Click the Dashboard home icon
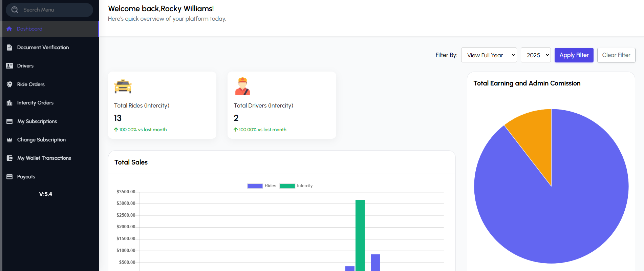The height and width of the screenshot is (271, 644). pos(9,29)
